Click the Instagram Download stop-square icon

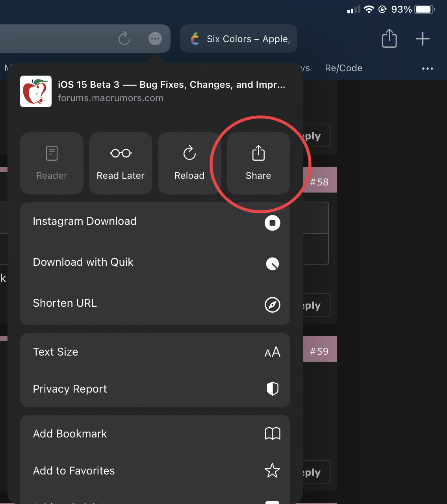pos(273,223)
